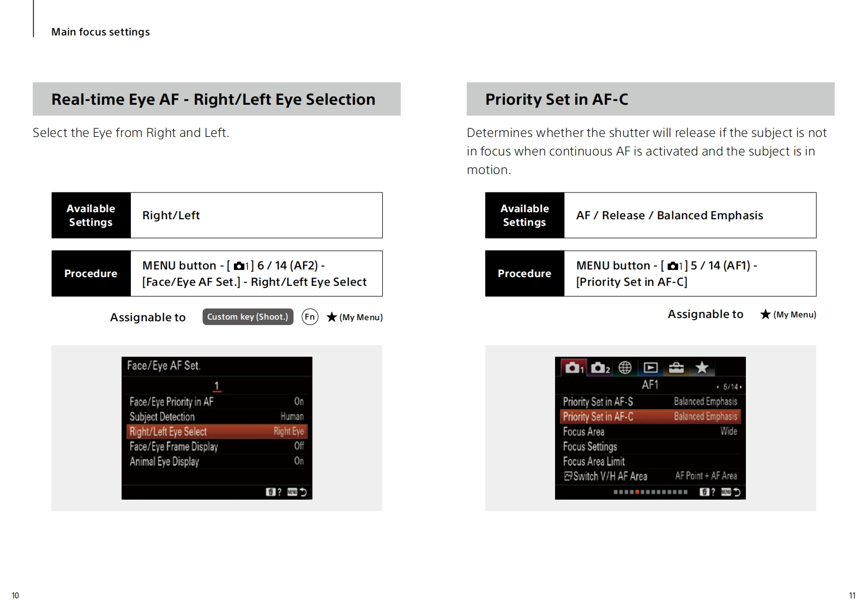Click the Custom key (Shoot.) badge
Viewport: 868px width, 612px height.
(x=248, y=317)
